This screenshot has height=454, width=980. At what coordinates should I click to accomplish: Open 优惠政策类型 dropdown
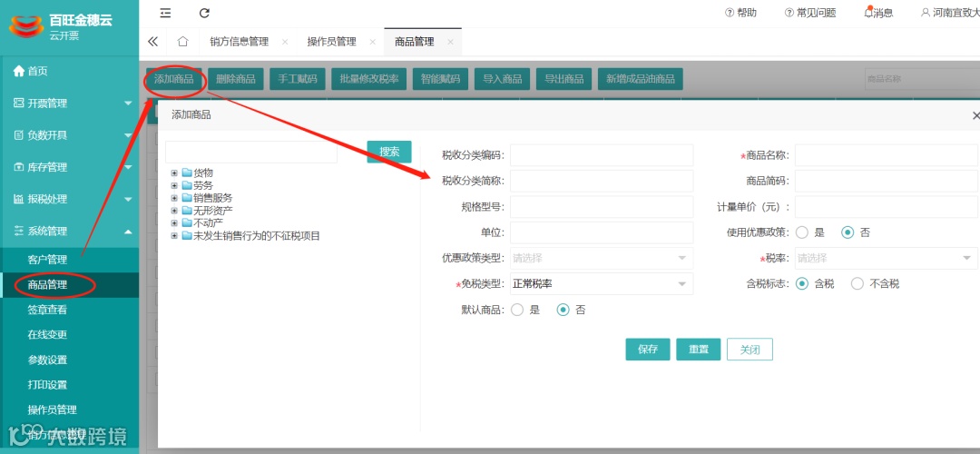pos(602,258)
